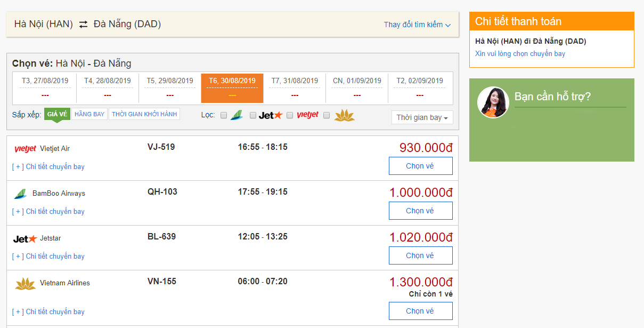Tick the Vietnam Airlines filter checkbox

(x=327, y=115)
